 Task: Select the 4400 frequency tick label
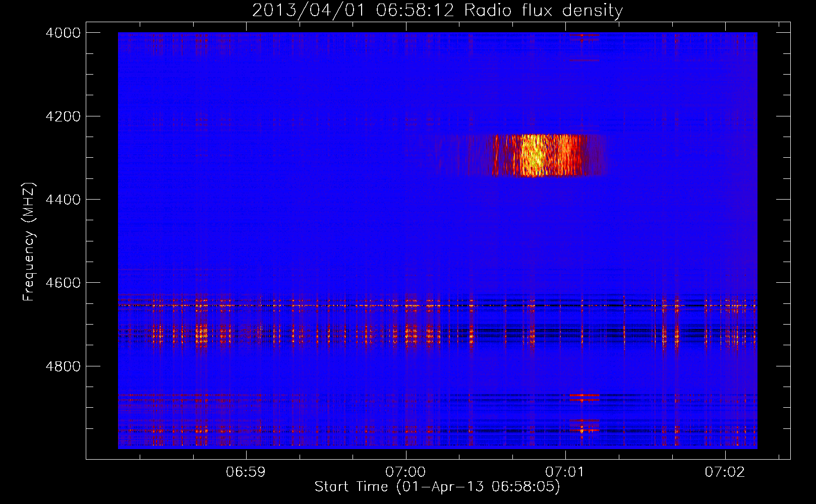[63, 200]
